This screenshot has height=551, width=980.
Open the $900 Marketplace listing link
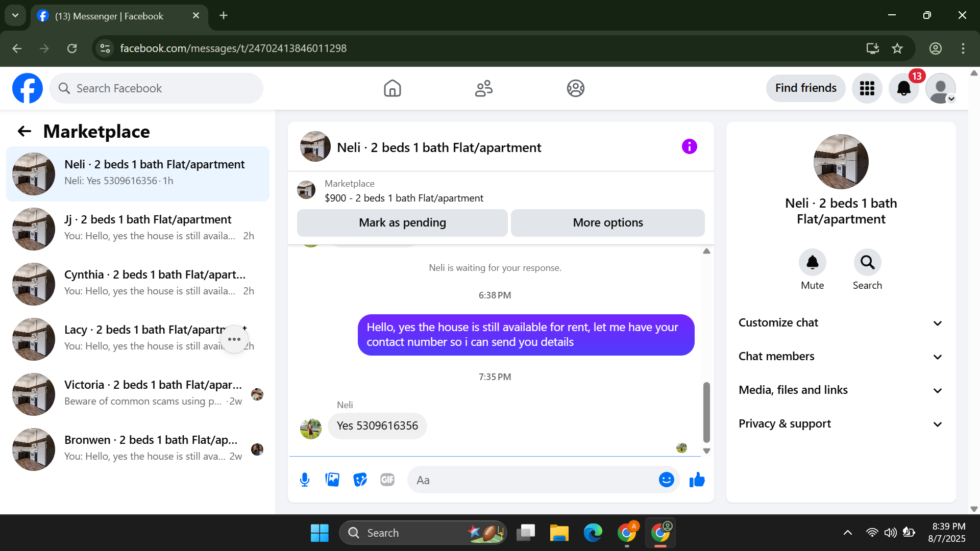[404, 198]
